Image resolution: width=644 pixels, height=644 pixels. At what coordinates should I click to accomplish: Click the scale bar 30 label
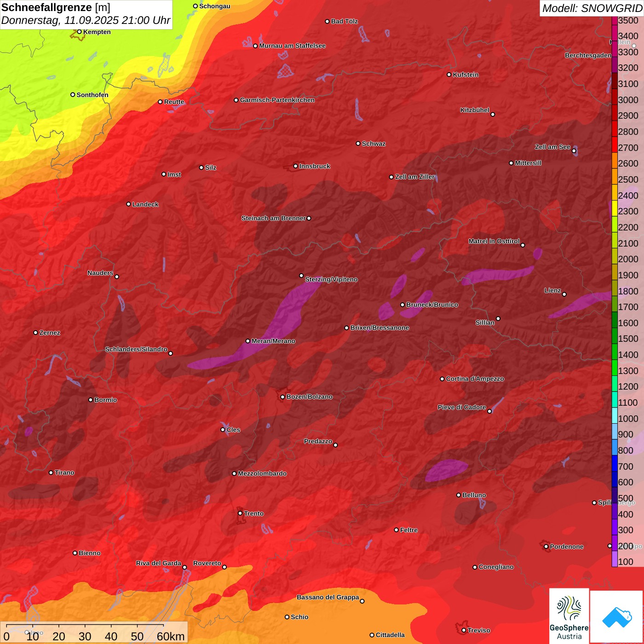(85, 636)
